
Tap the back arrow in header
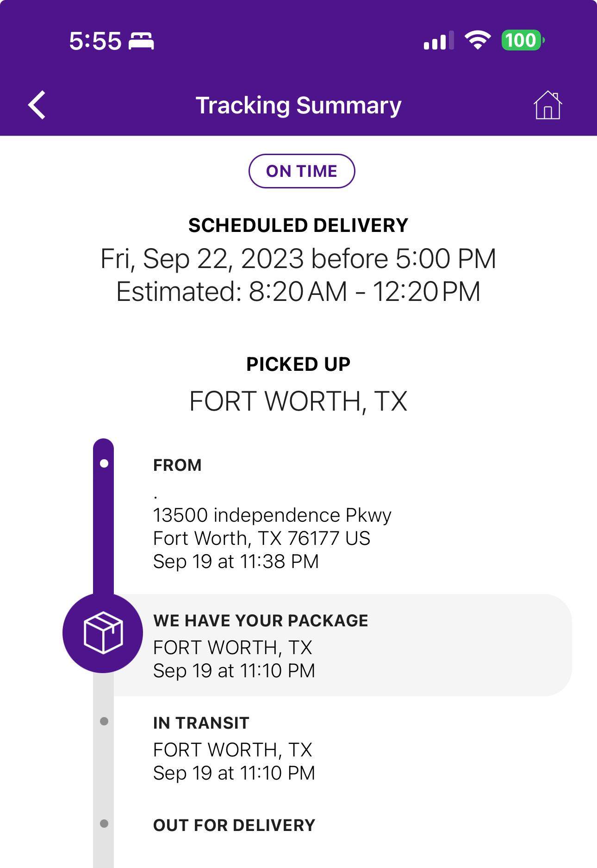coord(37,105)
